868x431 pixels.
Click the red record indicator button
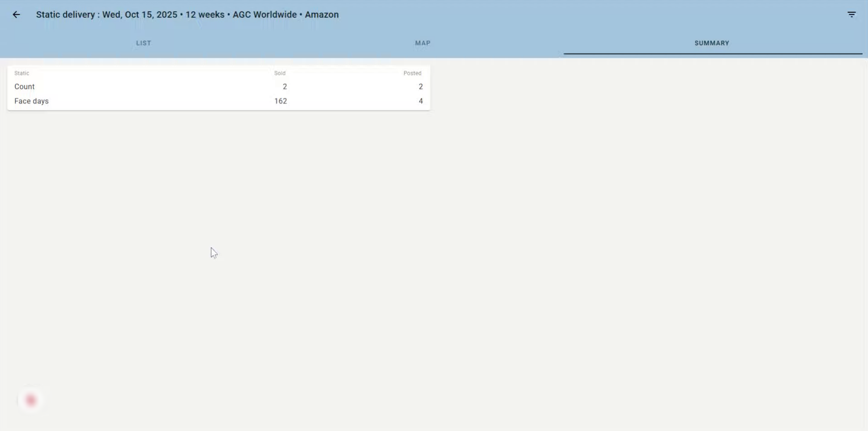(x=31, y=400)
